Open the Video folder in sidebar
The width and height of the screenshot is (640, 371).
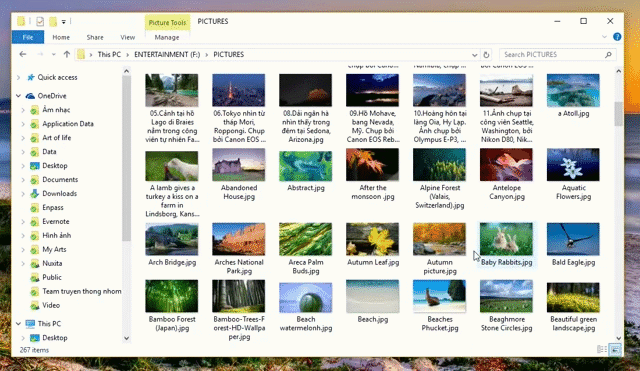click(x=51, y=305)
